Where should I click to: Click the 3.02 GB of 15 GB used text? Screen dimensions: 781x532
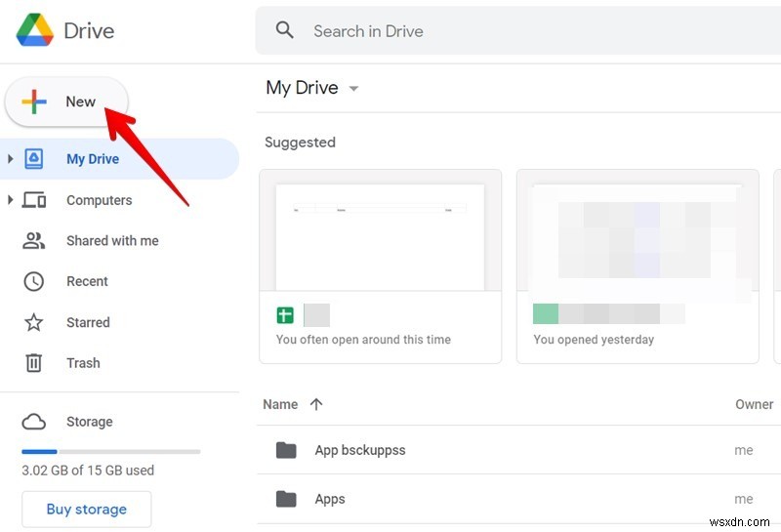tap(88, 471)
